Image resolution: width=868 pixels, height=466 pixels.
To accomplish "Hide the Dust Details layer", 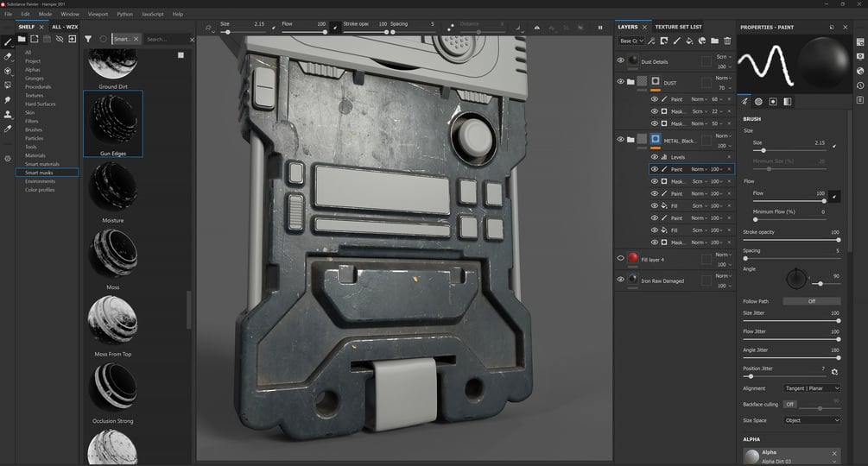I will [620, 60].
